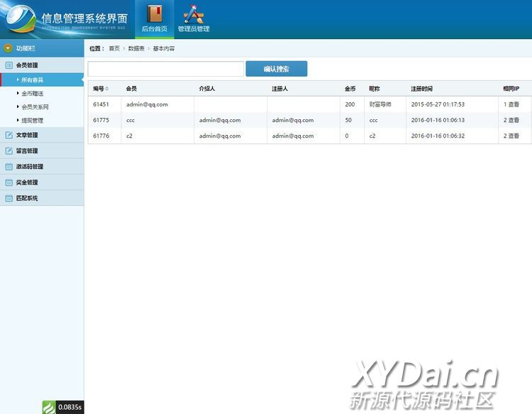This screenshot has width=532, height=414.
Task: Click 相同IP column header
Action: pyautogui.click(x=511, y=89)
